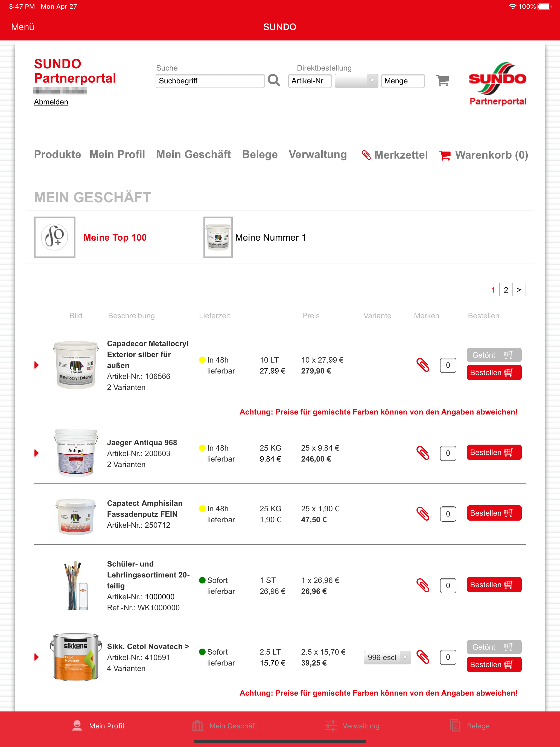Tap the Verwaltung bottom tab icon

[331, 726]
